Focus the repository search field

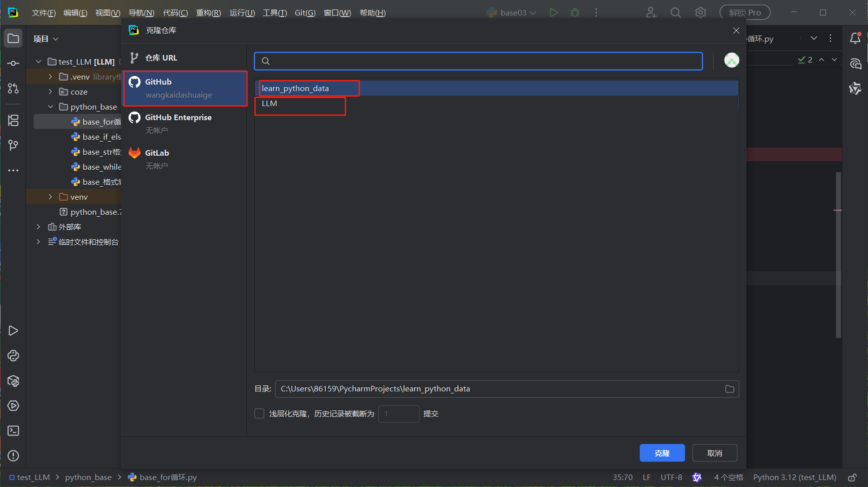478,61
